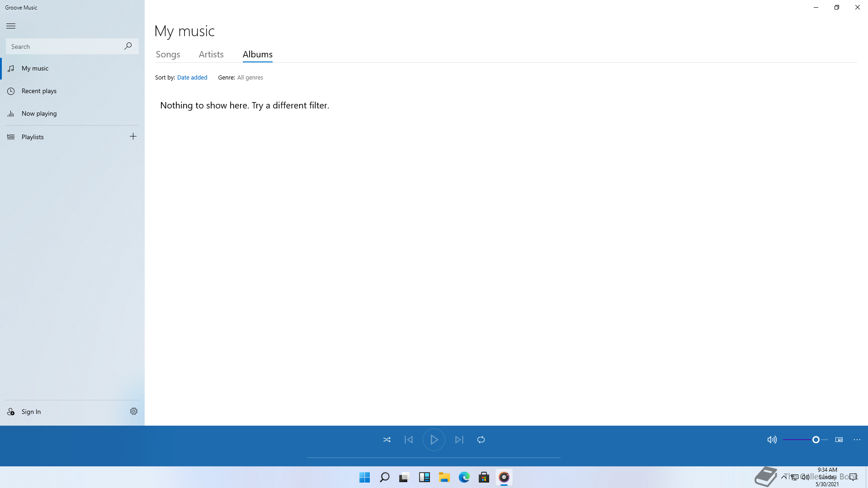
Task: Open Widgets icon on taskbar
Action: (425, 477)
